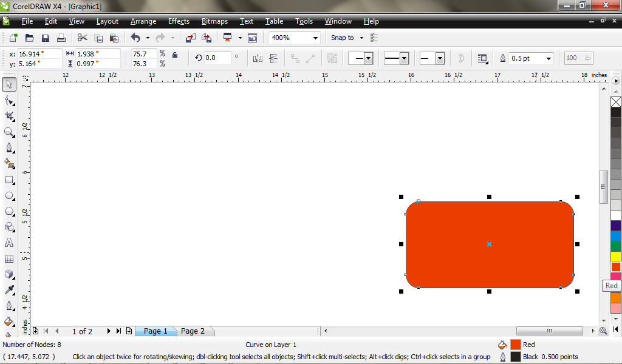The image size is (622, 364).
Task: Open the Effects menu
Action: [179, 21]
